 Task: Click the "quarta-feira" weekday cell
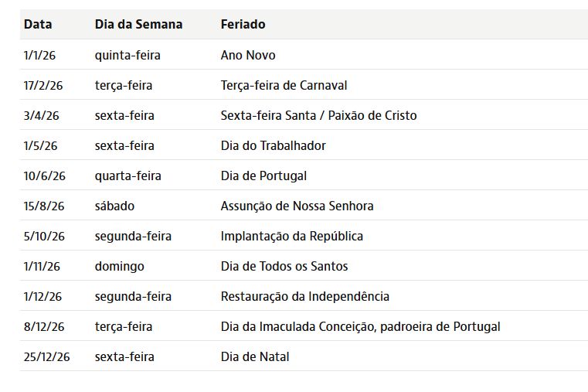click(127, 176)
